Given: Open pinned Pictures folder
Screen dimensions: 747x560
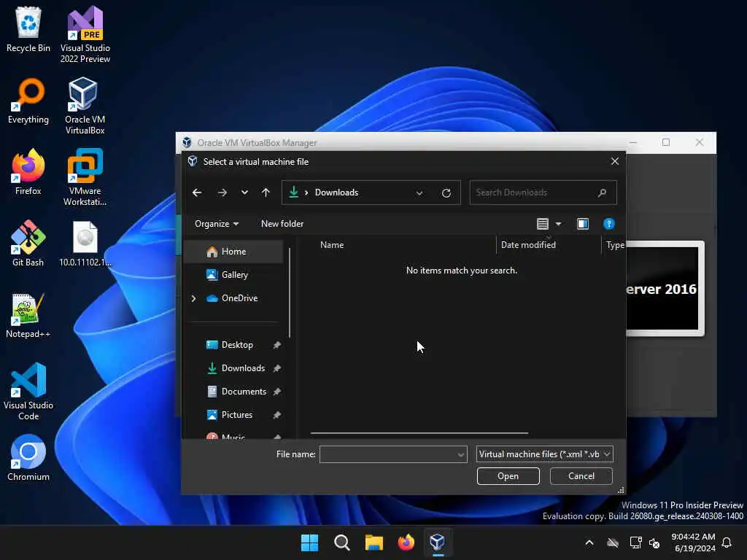Looking at the screenshot, I should tap(237, 415).
